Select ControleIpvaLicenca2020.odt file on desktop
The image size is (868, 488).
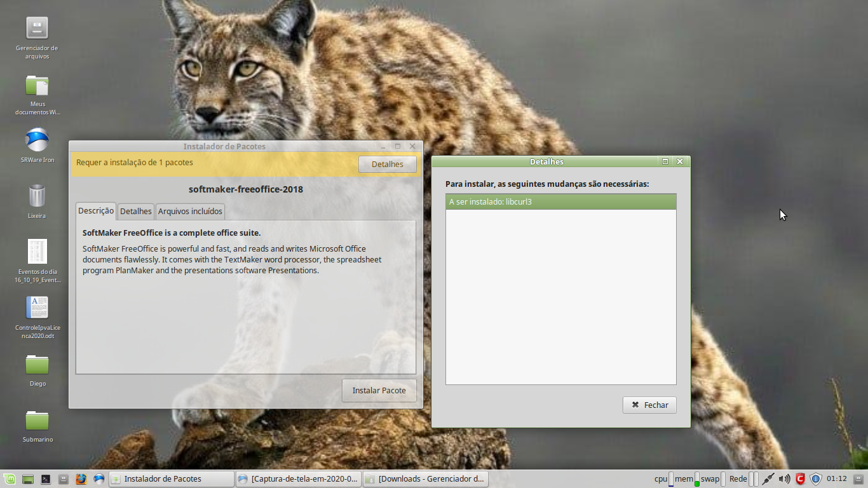click(x=37, y=308)
